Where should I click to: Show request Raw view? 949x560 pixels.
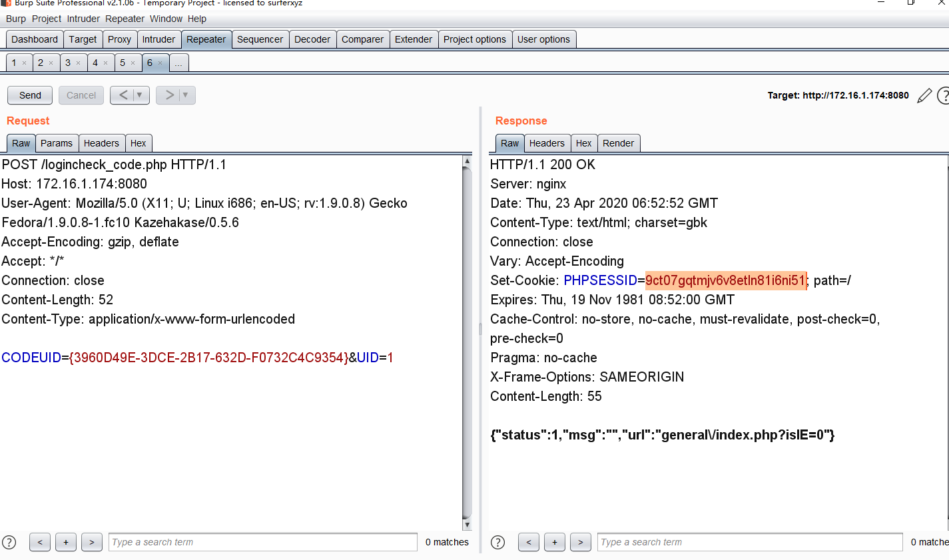tap(21, 143)
